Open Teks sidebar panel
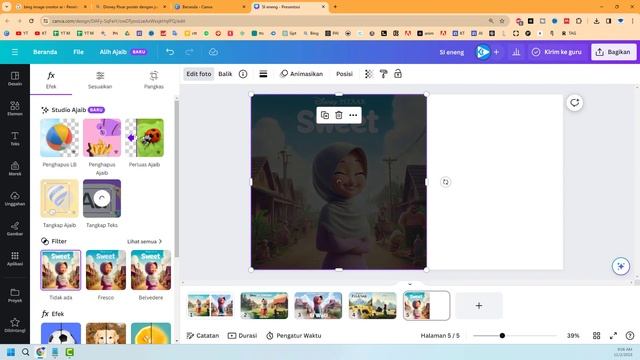 15,138
